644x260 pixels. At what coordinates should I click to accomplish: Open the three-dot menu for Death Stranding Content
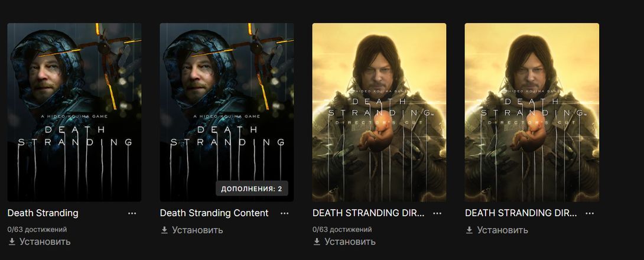(284, 213)
